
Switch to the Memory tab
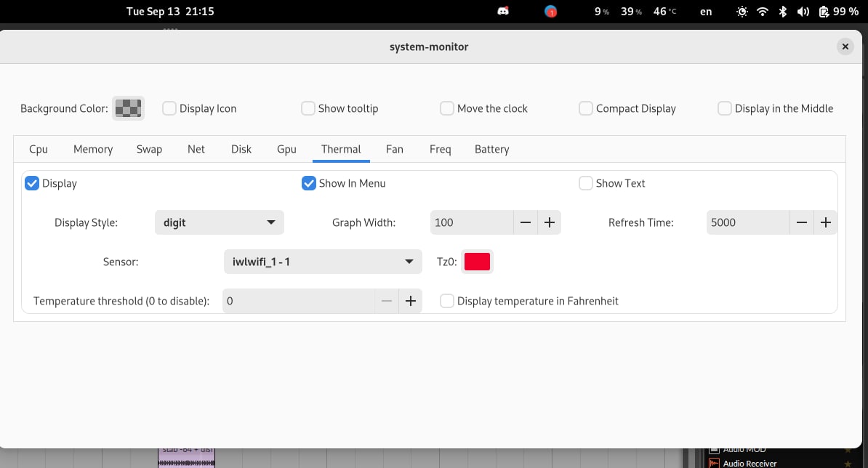(x=93, y=149)
